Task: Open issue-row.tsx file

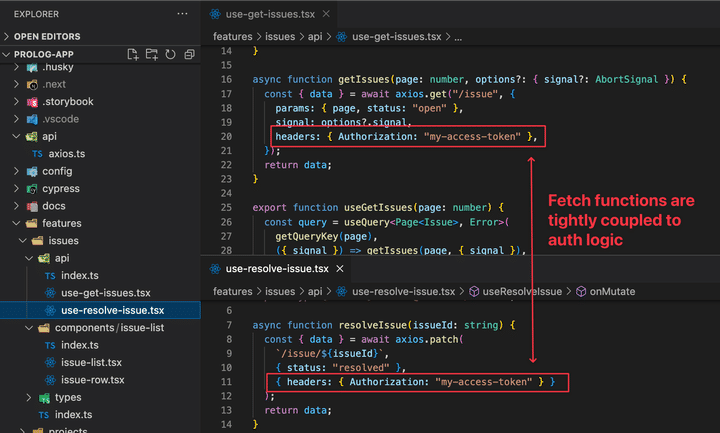Action: tap(90, 380)
